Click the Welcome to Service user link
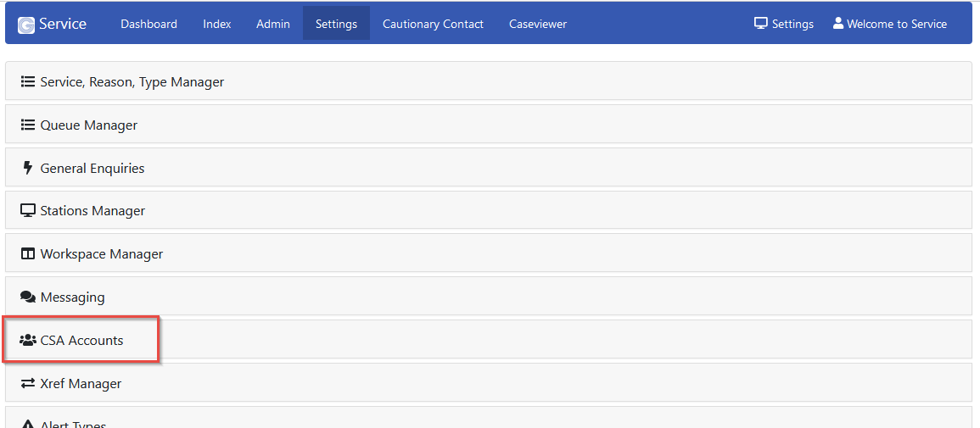This screenshot has width=980, height=428. 889,24
